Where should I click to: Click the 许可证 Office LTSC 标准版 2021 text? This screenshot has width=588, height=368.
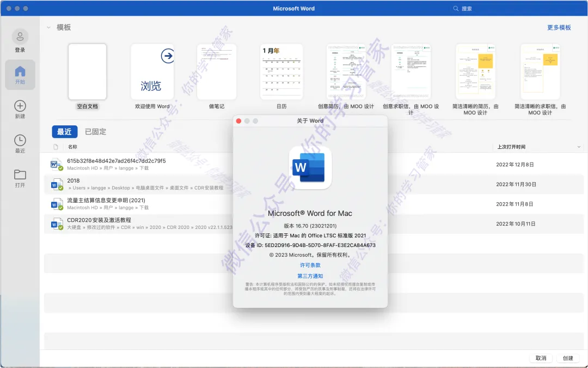[310, 236]
